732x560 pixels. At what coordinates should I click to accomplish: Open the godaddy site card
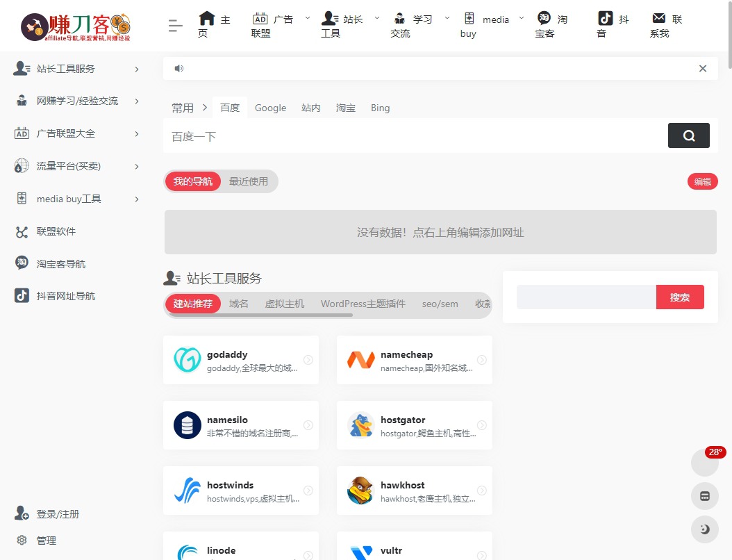(x=241, y=360)
